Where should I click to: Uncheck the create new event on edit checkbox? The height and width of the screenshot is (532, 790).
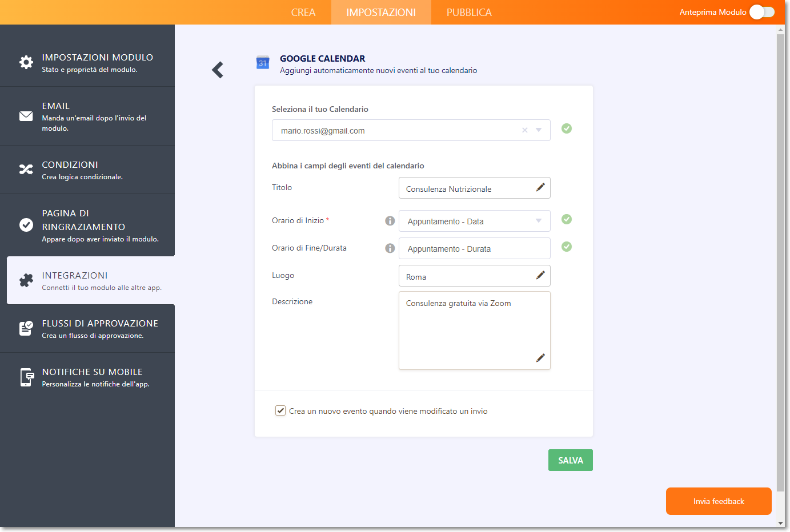point(280,410)
